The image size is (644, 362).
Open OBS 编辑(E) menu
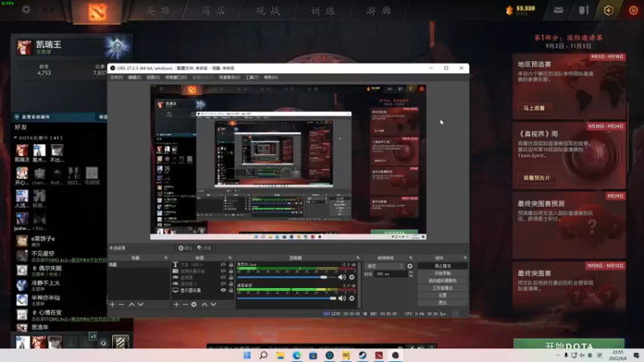click(x=134, y=77)
